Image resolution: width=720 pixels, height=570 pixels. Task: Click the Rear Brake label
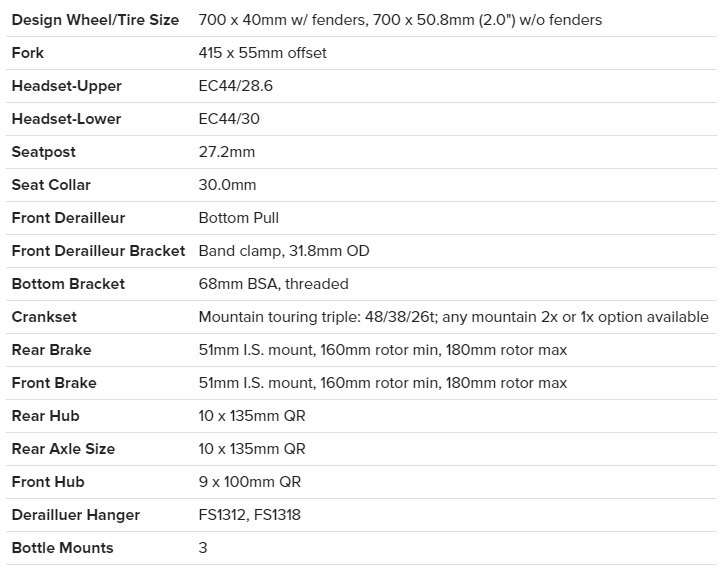51,350
